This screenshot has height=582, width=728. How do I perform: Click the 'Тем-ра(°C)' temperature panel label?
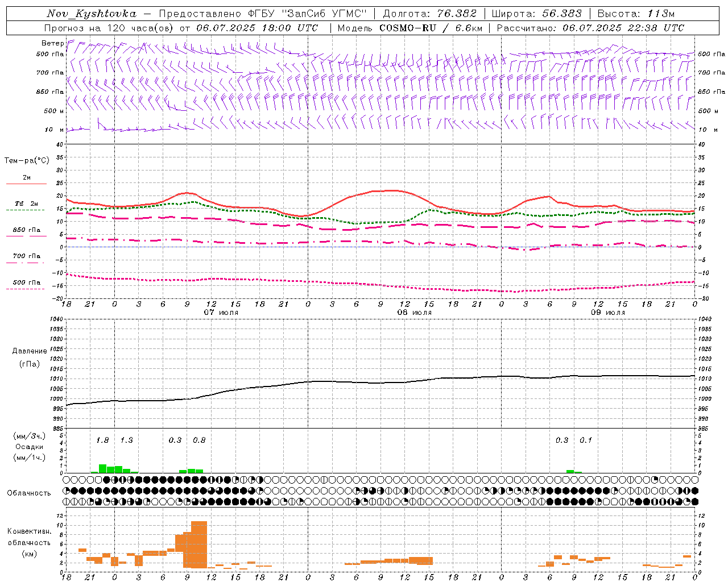point(27,161)
